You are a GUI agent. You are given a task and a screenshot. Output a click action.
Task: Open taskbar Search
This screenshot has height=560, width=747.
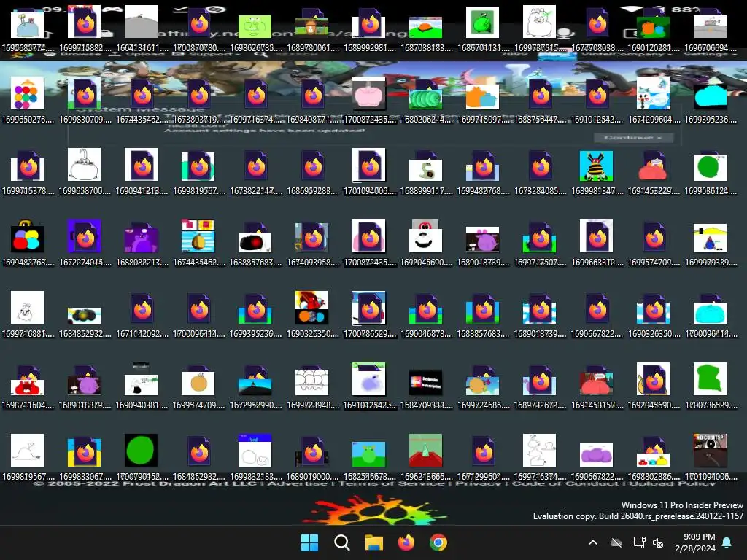(x=341, y=542)
